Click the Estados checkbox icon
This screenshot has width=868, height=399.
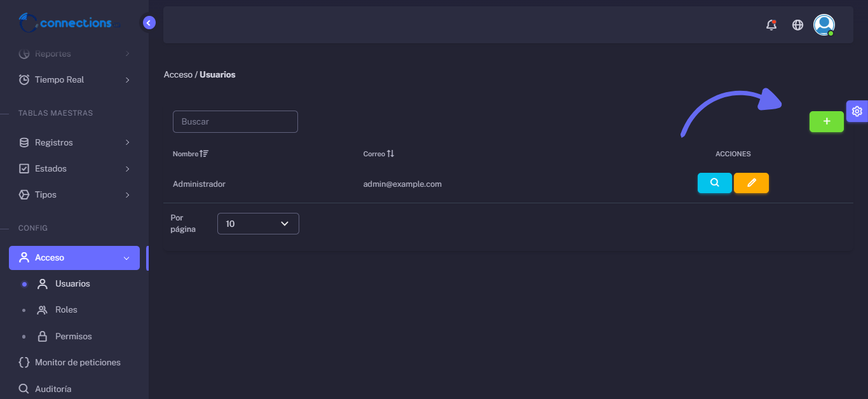[24, 168]
